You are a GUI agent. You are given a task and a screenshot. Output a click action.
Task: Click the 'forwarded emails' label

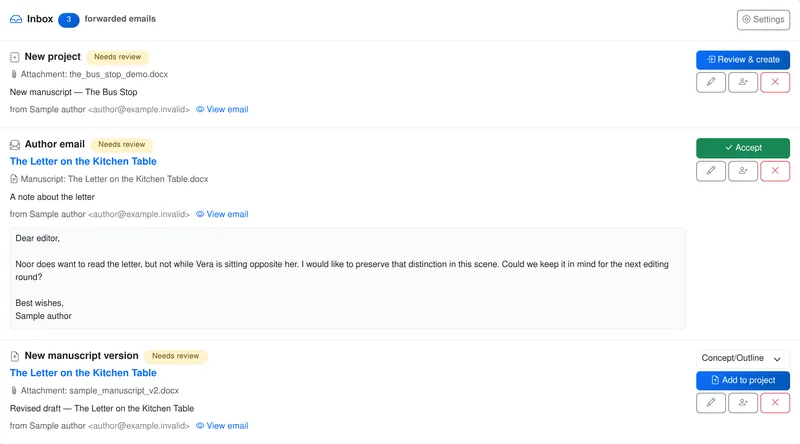click(120, 19)
